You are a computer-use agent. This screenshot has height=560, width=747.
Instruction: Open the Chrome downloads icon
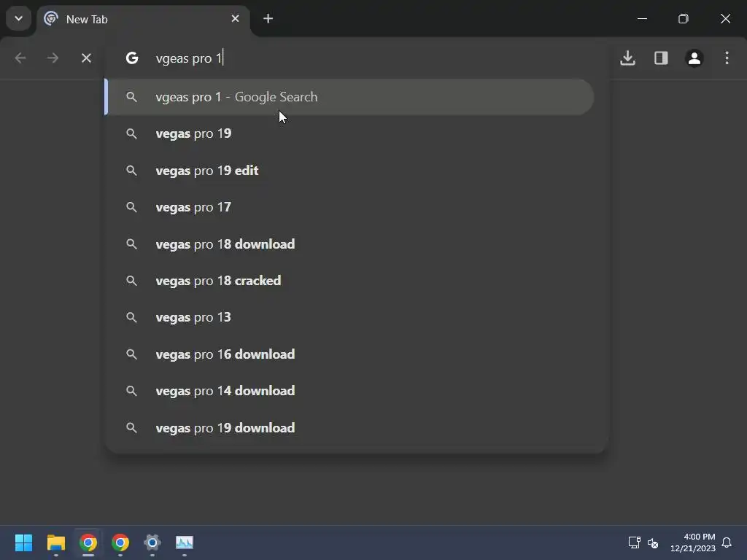628,58
